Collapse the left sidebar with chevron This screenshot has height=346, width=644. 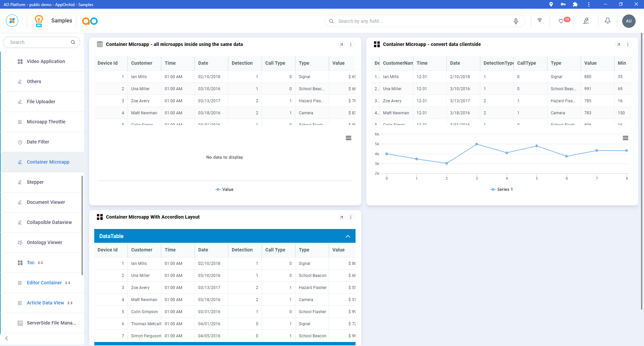tap(7, 338)
